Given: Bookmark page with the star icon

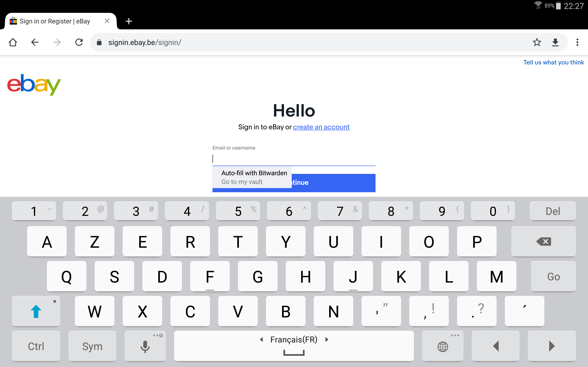Looking at the screenshot, I should (537, 42).
